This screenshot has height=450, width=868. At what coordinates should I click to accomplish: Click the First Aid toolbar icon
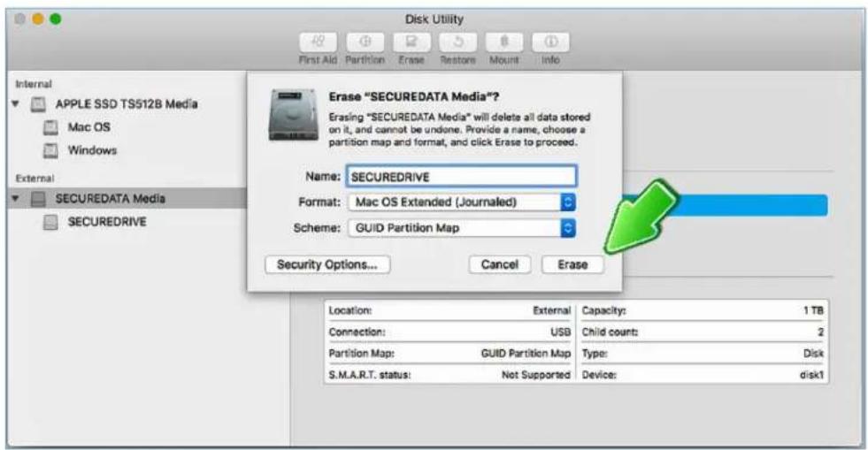[x=319, y=42]
